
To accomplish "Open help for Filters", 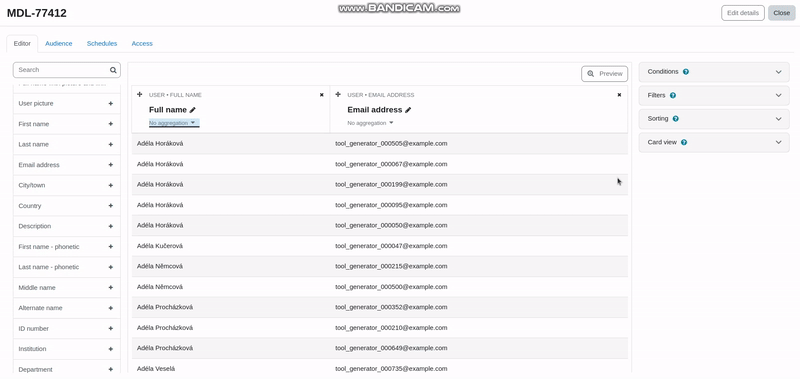I will (673, 95).
